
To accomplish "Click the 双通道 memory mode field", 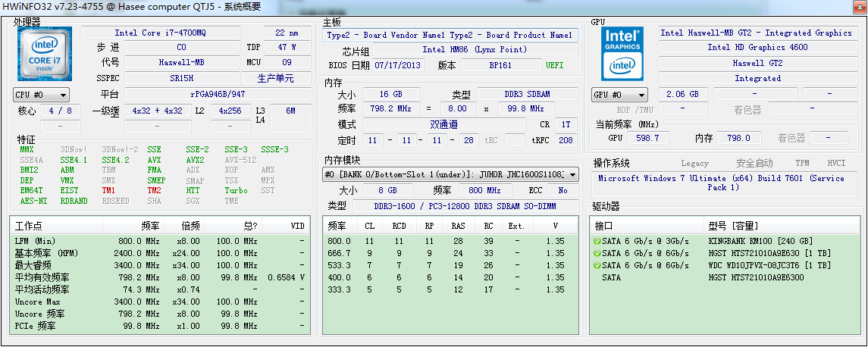I will (x=444, y=124).
